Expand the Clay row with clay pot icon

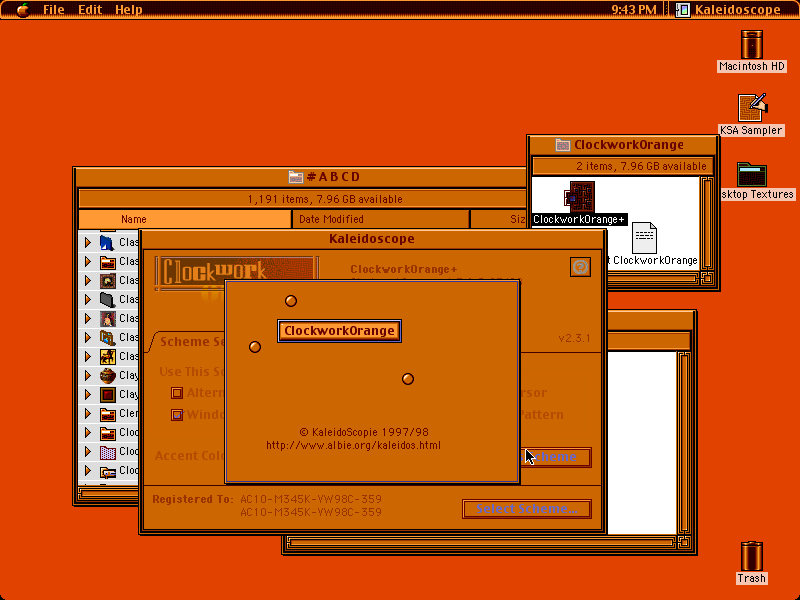[x=88, y=376]
